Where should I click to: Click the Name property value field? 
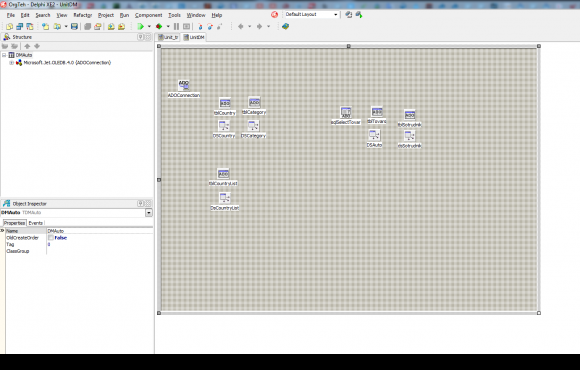(x=100, y=231)
